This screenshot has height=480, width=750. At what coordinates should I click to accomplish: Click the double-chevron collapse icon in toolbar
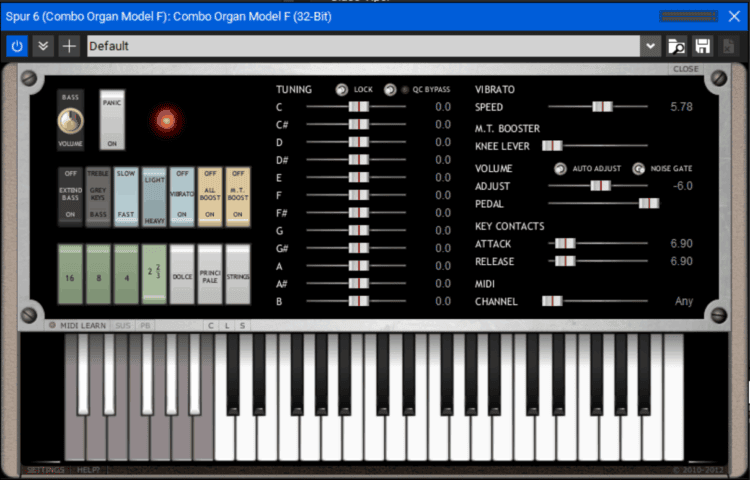click(43, 46)
